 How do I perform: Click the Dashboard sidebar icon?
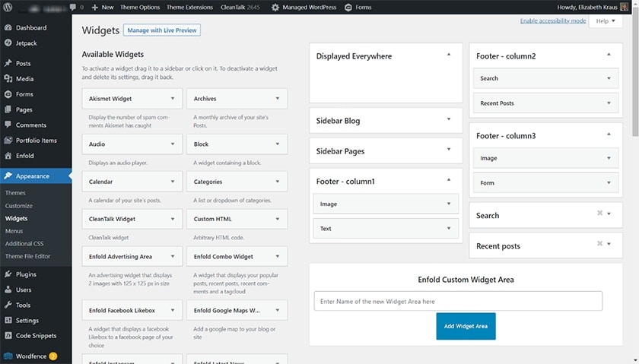8,27
